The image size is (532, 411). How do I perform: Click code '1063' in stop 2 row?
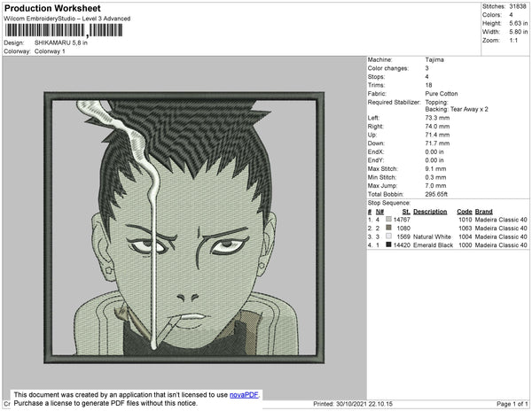[465, 228]
